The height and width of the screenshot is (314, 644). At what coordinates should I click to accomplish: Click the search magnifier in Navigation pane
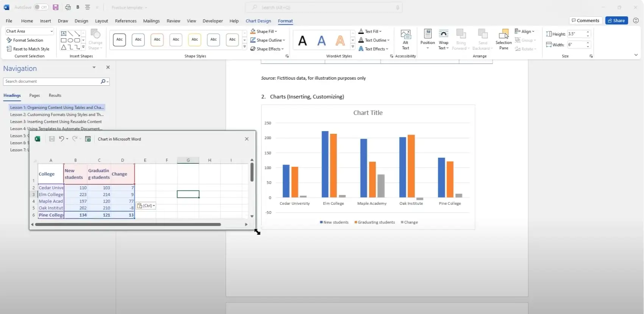pos(103,82)
